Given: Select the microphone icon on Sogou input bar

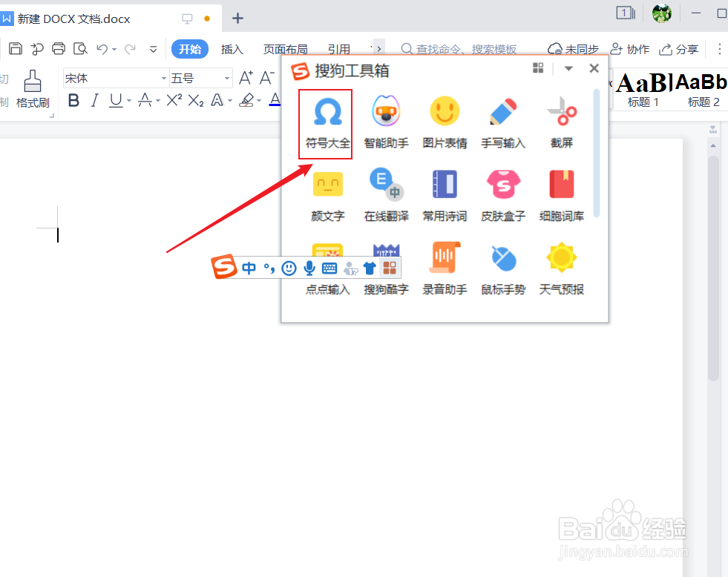Looking at the screenshot, I should click(308, 268).
